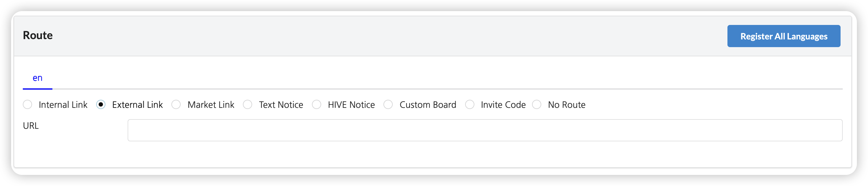Click the "HIVE Notice" label text
The width and height of the screenshot is (868, 186).
click(351, 105)
